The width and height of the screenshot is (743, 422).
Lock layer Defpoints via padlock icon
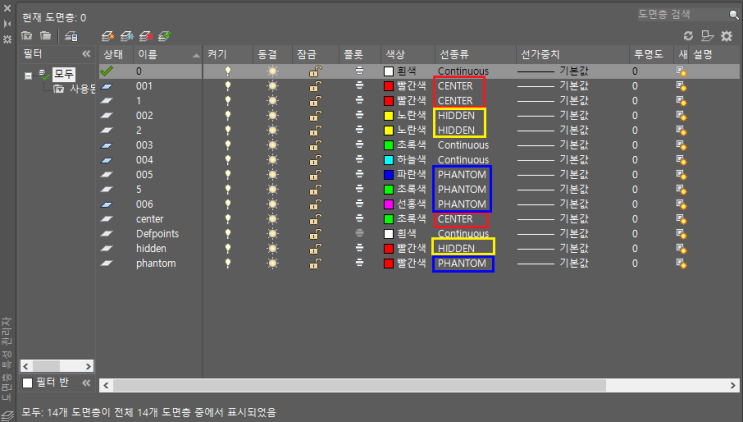[x=315, y=233]
